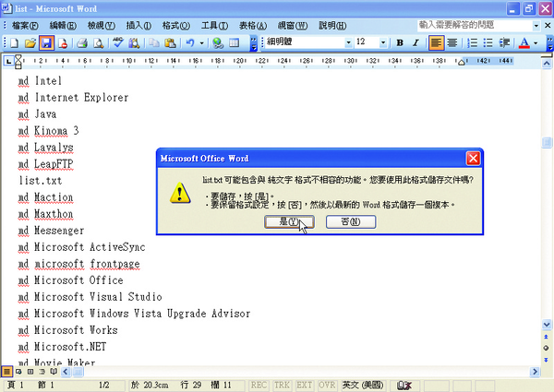Open Print Preview magnifier icon
The image size is (554, 392).
click(98, 43)
